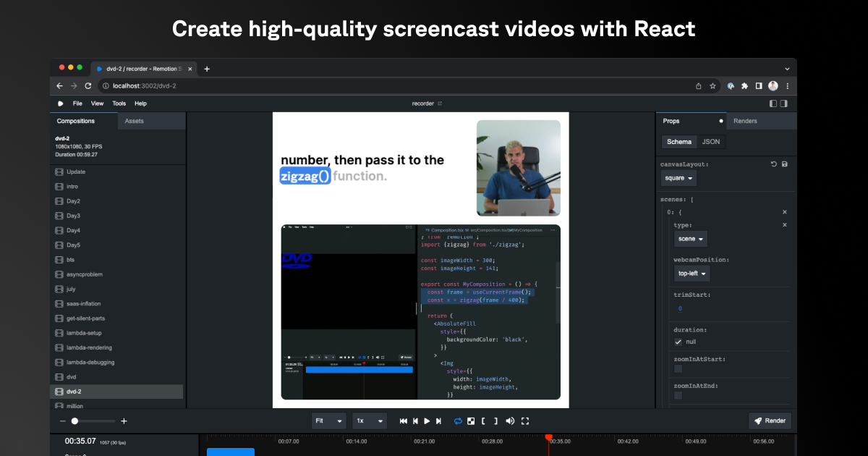Share the page from the address bar
The image size is (868, 456).
pos(699,85)
